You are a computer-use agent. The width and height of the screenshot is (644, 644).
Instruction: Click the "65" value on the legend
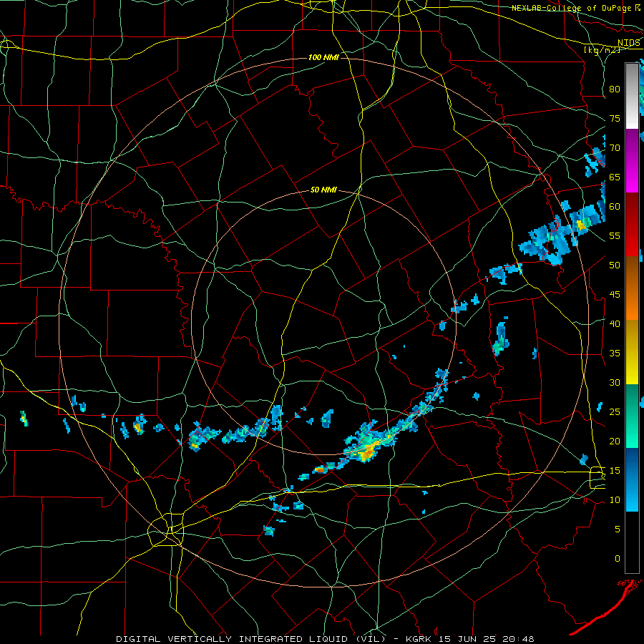click(615, 177)
